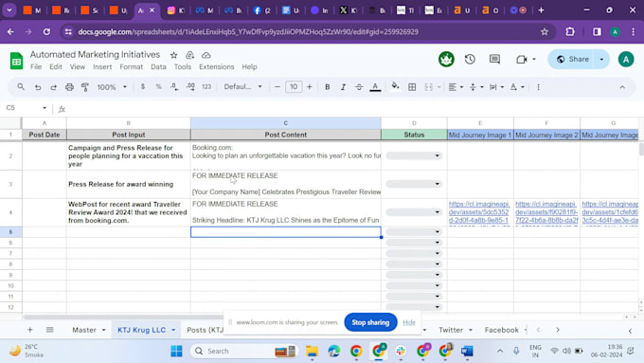Bookmark this page star icon
Screen dimensions: 644x363
click(545, 31)
